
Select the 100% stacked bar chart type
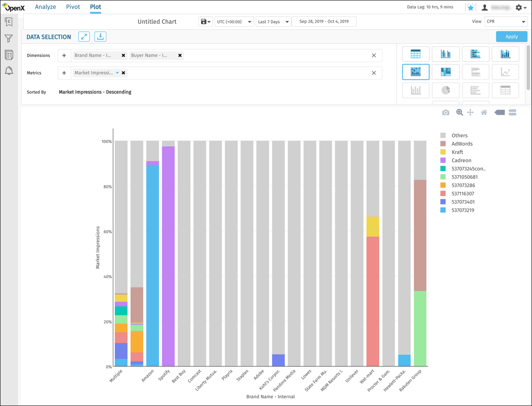coord(416,72)
